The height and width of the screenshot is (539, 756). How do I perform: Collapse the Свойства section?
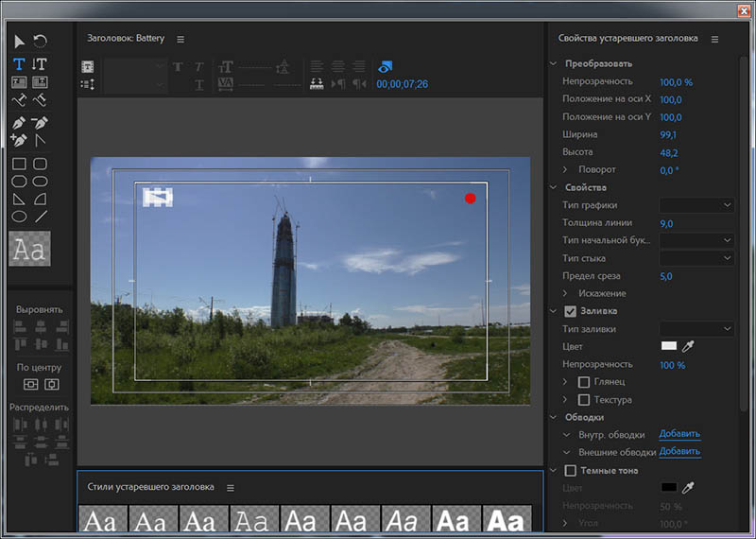click(x=554, y=187)
